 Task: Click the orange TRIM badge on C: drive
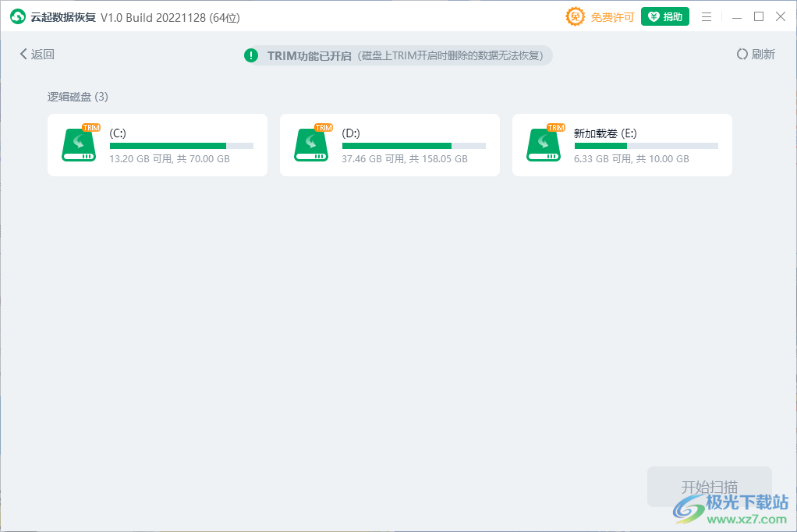(x=91, y=127)
